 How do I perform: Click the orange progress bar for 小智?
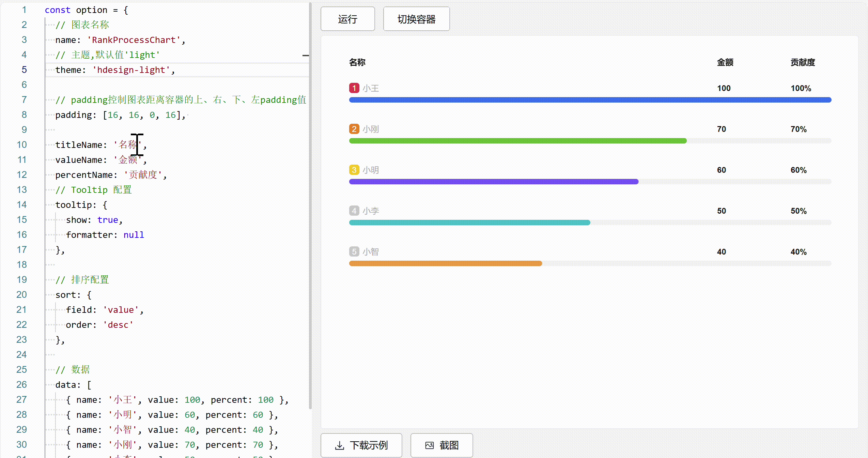(x=445, y=263)
